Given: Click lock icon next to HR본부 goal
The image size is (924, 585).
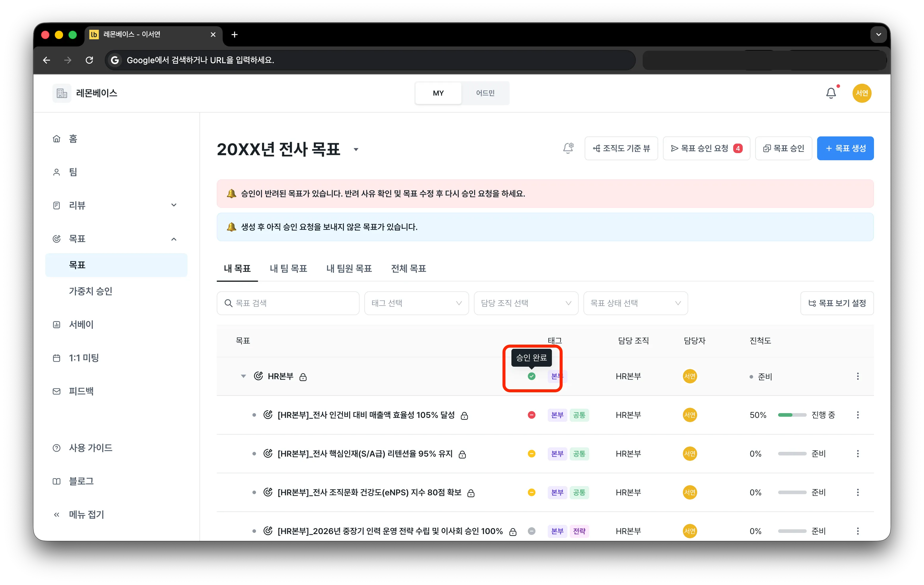Looking at the screenshot, I should pyautogui.click(x=303, y=377).
